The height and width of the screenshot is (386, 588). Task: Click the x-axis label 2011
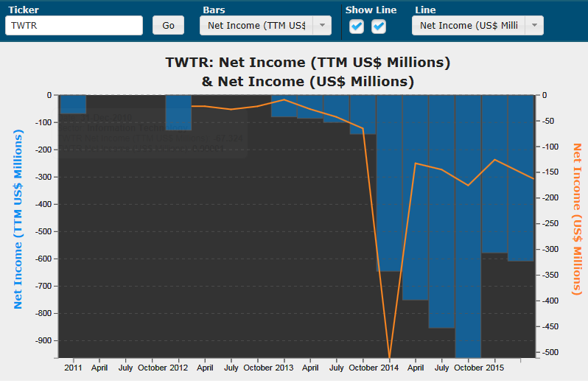pyautogui.click(x=73, y=368)
